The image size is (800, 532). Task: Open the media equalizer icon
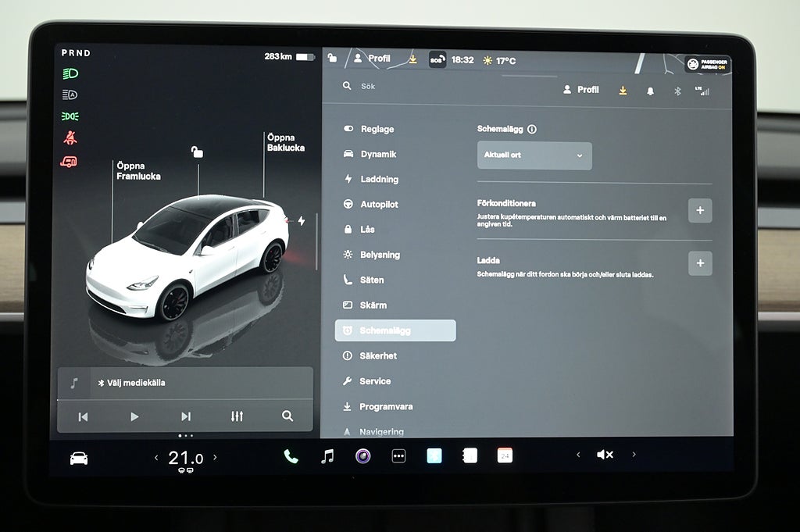click(x=237, y=416)
